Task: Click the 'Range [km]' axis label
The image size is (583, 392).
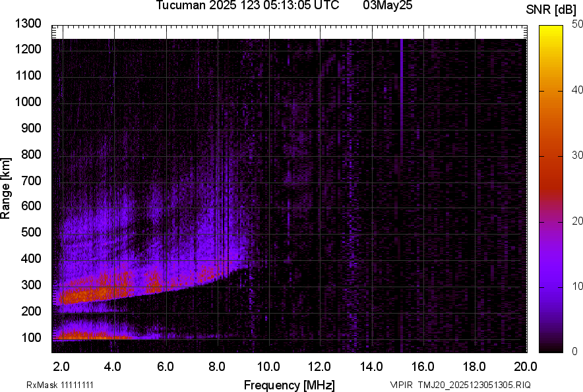Action: (x=5, y=188)
